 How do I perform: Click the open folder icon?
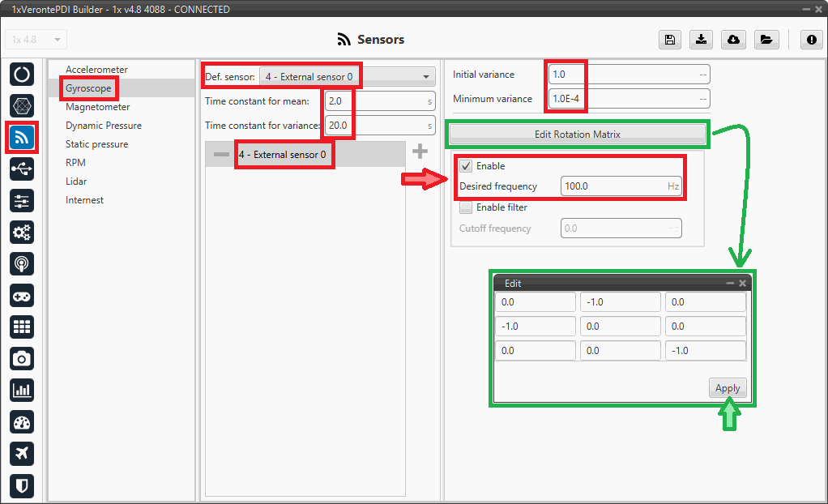[765, 40]
